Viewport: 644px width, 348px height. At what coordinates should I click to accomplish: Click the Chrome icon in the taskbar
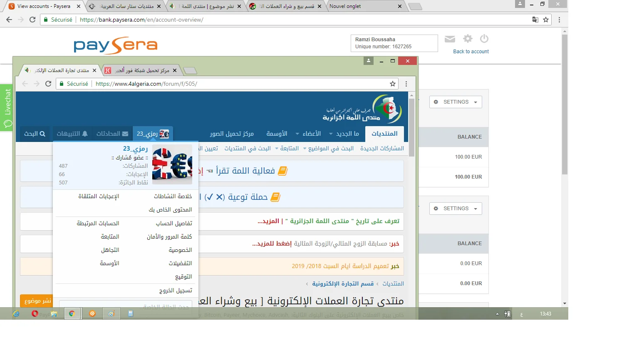(72, 313)
